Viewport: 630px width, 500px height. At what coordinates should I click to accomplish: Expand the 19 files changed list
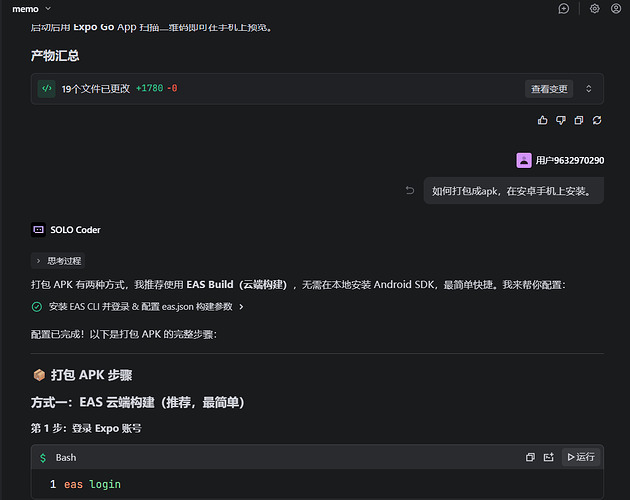588,89
